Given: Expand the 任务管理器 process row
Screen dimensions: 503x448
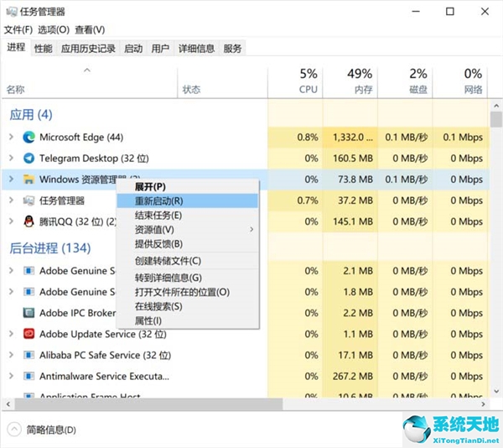Looking at the screenshot, I should tap(11, 201).
